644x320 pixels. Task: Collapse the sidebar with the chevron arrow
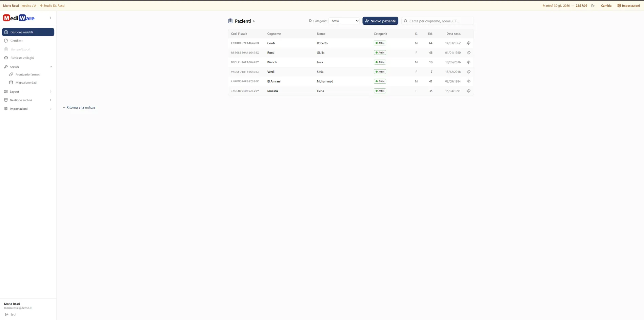click(x=51, y=18)
